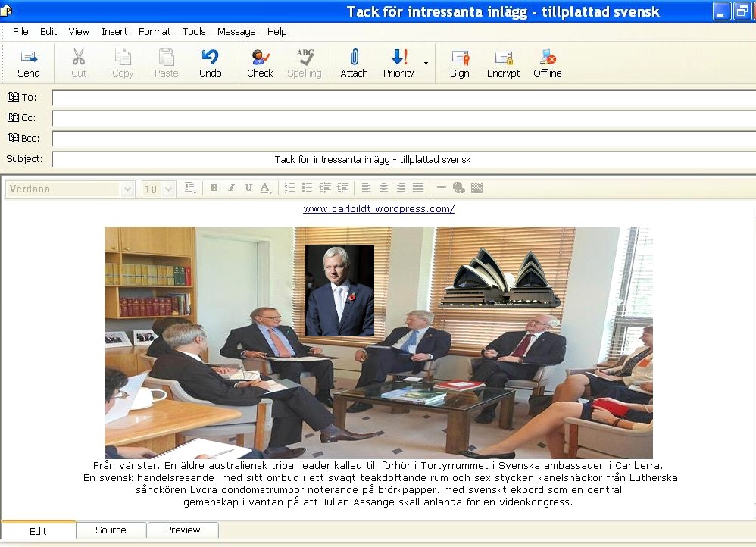The width and height of the screenshot is (756, 547).
Task: Click the caption line starting "gemenskap i väntan"
Action: pos(378,502)
